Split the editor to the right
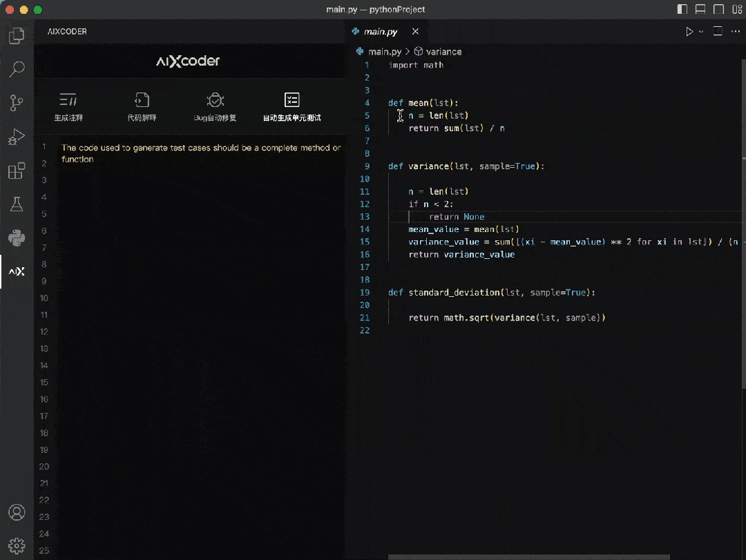Viewport: 746px width, 560px height. pos(718,31)
